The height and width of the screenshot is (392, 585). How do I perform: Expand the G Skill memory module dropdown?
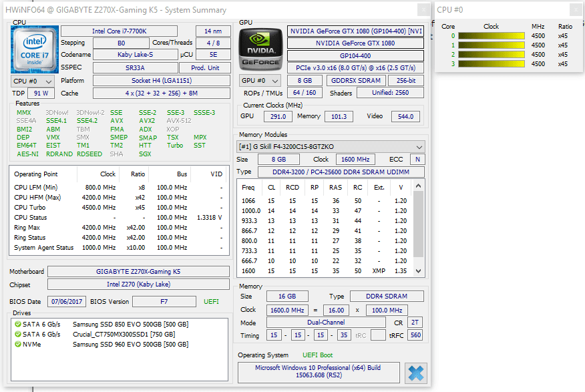331,146
